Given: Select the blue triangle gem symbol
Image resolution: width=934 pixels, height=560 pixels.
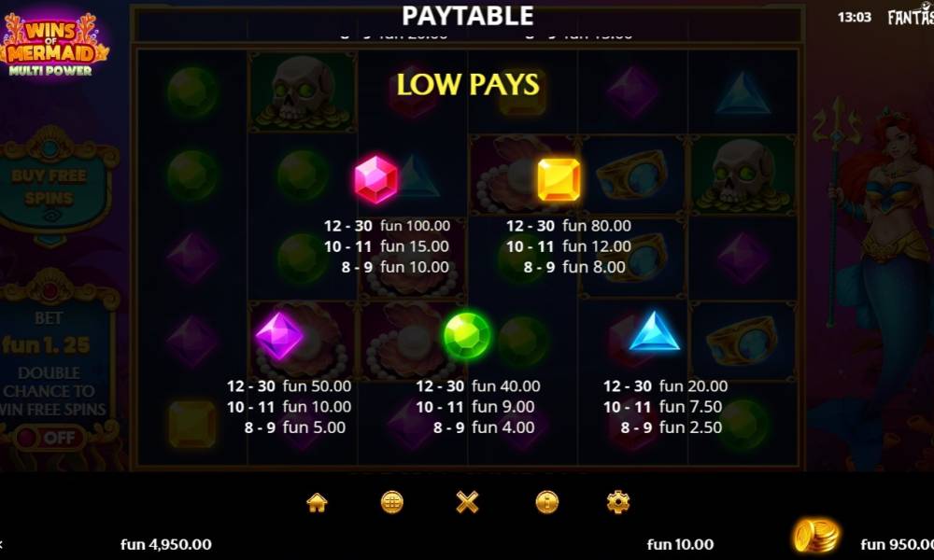Looking at the screenshot, I should pos(654,331).
